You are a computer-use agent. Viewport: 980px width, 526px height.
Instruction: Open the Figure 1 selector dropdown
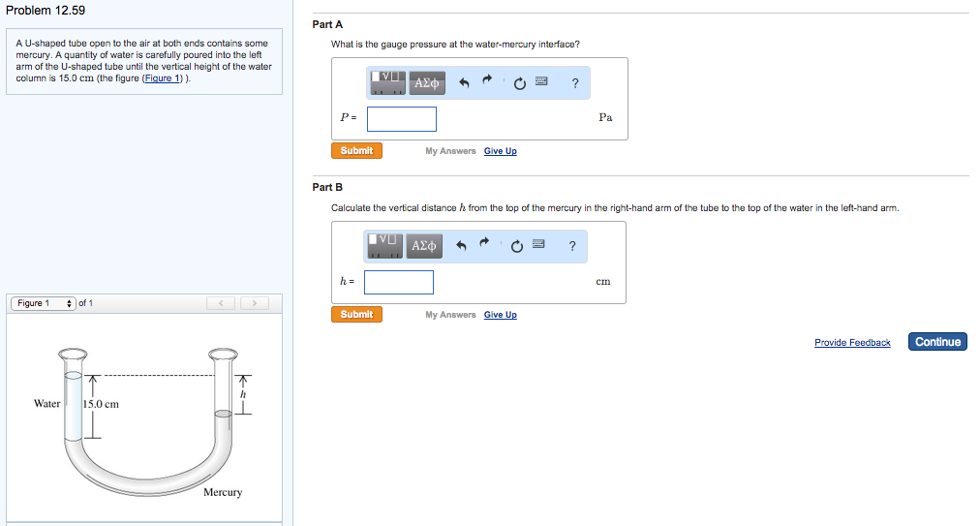(43, 303)
